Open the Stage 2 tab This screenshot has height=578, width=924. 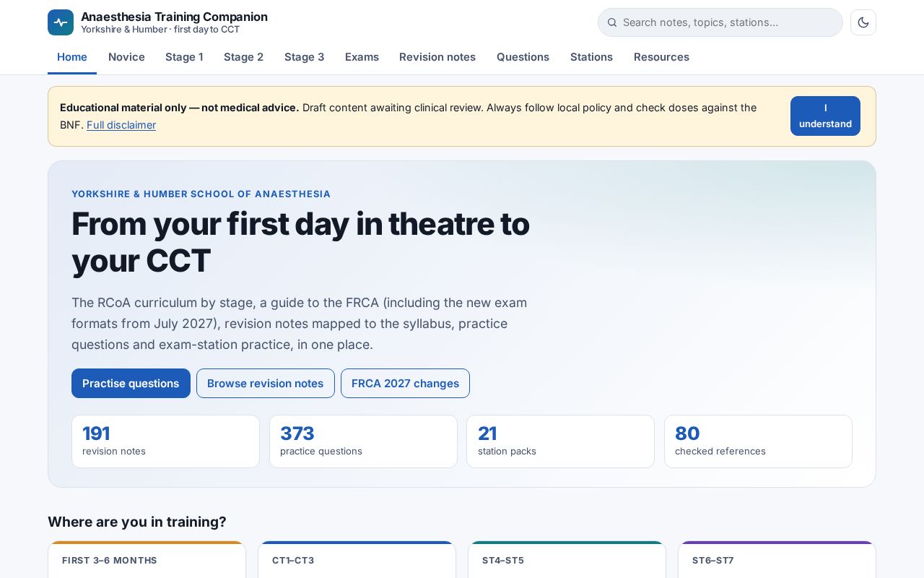[243, 57]
